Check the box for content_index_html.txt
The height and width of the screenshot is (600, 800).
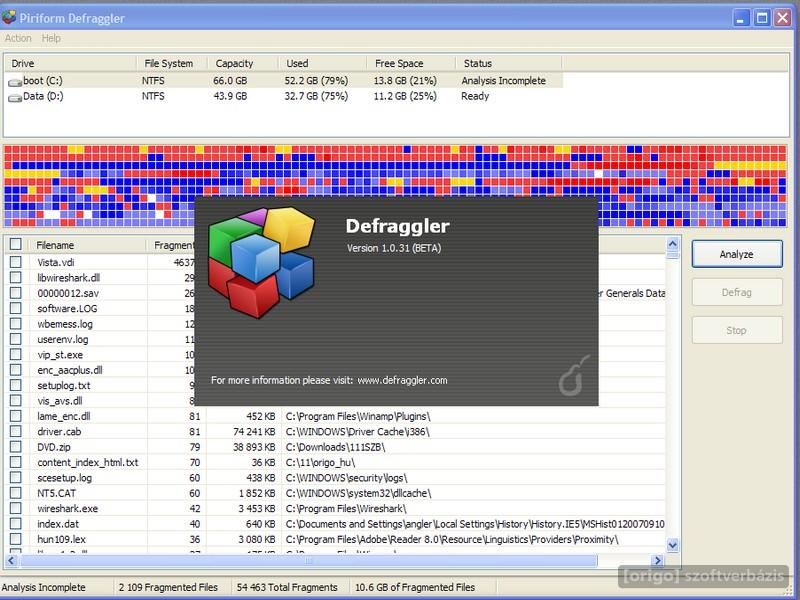point(16,462)
